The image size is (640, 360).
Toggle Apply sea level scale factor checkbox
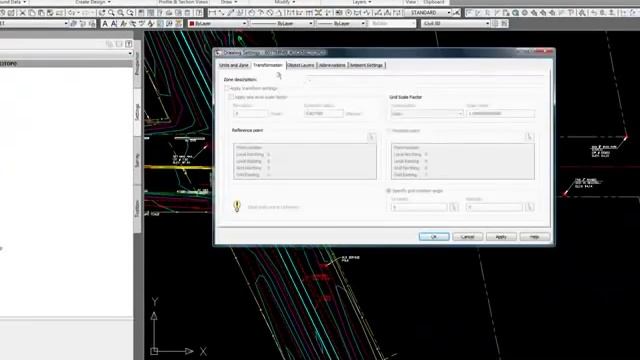[x=231, y=97]
